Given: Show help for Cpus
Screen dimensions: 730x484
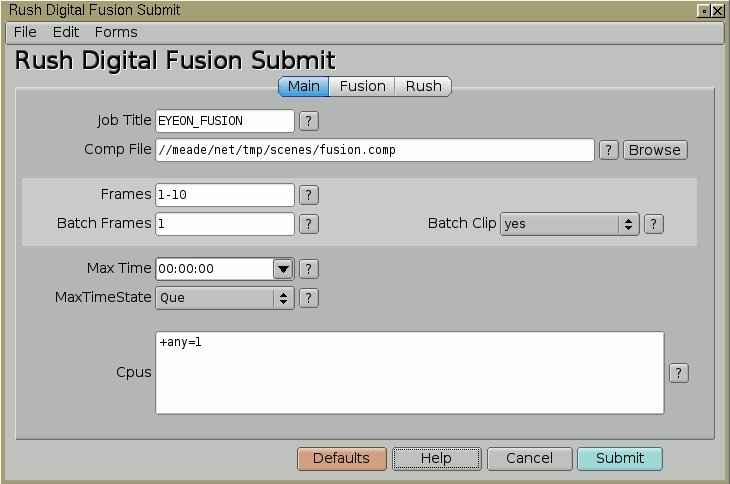Looking at the screenshot, I should (x=679, y=373).
